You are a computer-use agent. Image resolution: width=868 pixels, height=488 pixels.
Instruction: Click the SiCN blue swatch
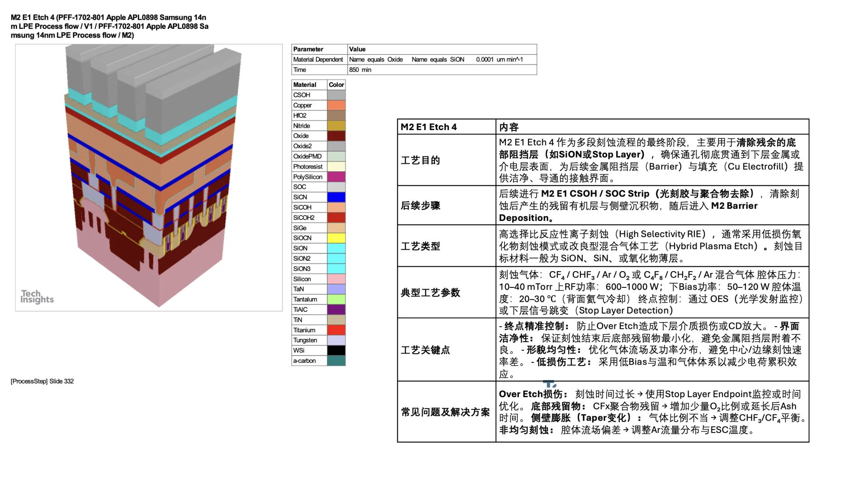(x=336, y=197)
